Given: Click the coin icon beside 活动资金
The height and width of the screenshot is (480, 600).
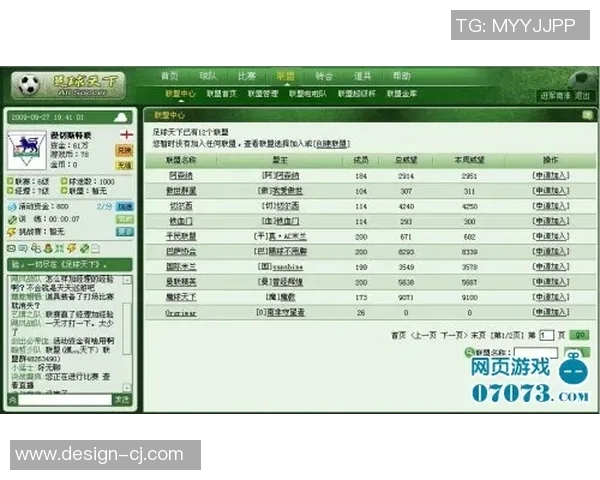Looking at the screenshot, I should coord(12,207).
